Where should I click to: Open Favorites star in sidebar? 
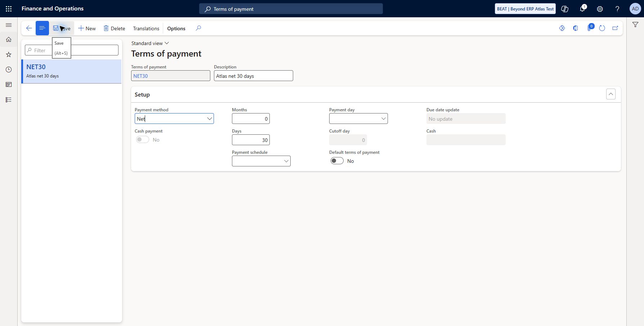coord(9,55)
